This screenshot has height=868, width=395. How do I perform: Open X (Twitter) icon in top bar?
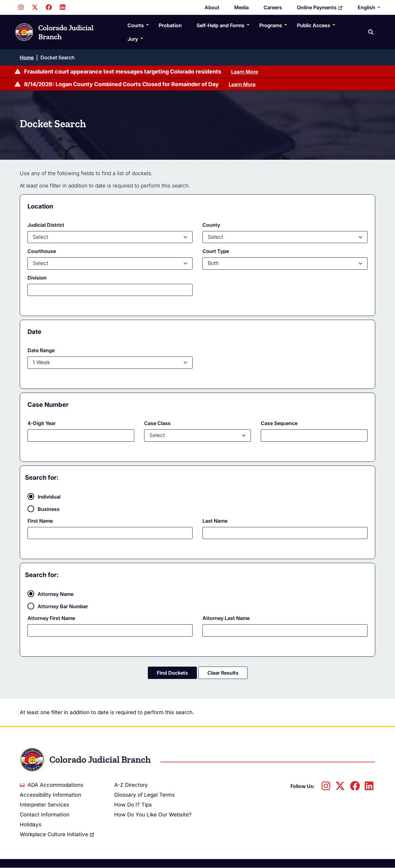tap(35, 7)
